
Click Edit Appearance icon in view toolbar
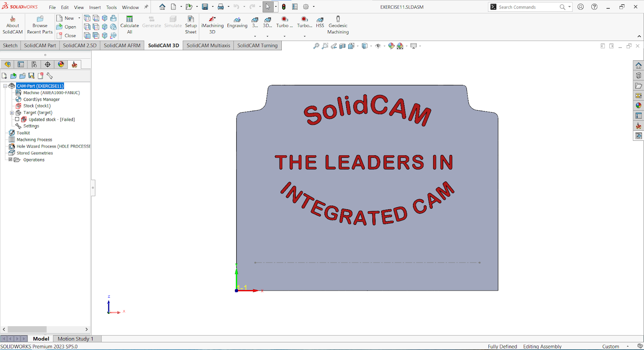click(391, 46)
